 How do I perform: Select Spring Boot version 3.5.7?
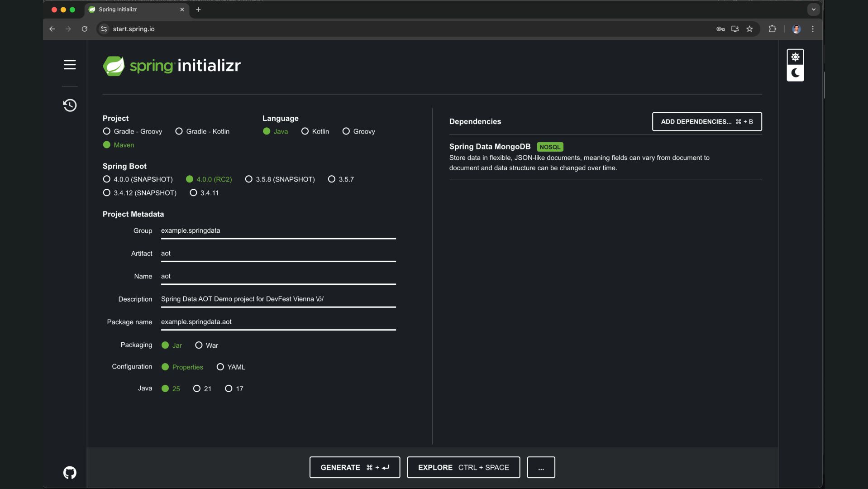[332, 179]
